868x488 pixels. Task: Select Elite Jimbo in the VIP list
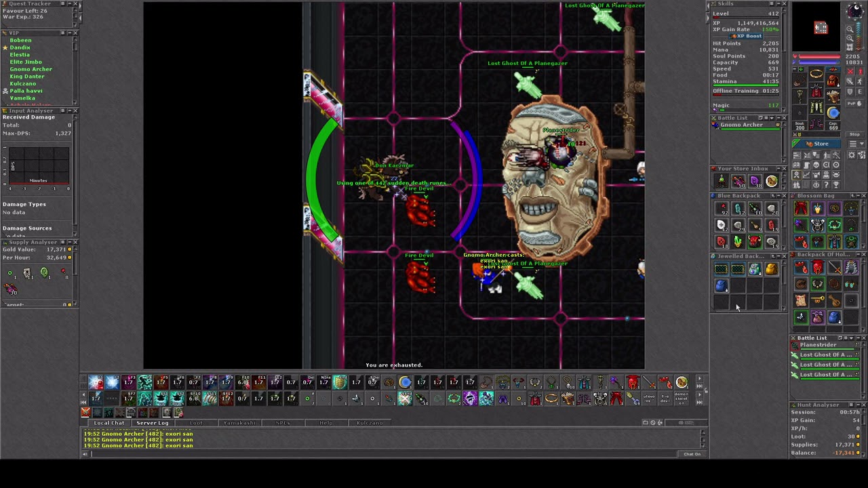point(26,62)
